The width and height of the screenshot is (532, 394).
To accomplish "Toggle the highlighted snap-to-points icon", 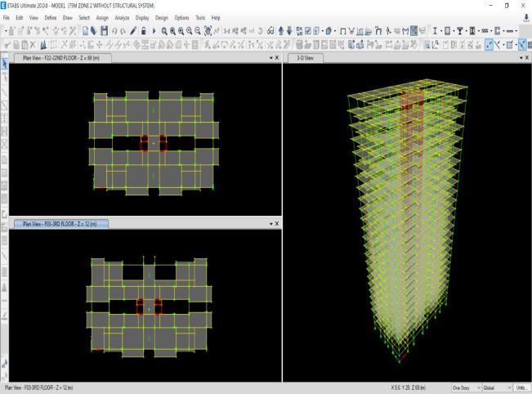I will coord(489,45).
